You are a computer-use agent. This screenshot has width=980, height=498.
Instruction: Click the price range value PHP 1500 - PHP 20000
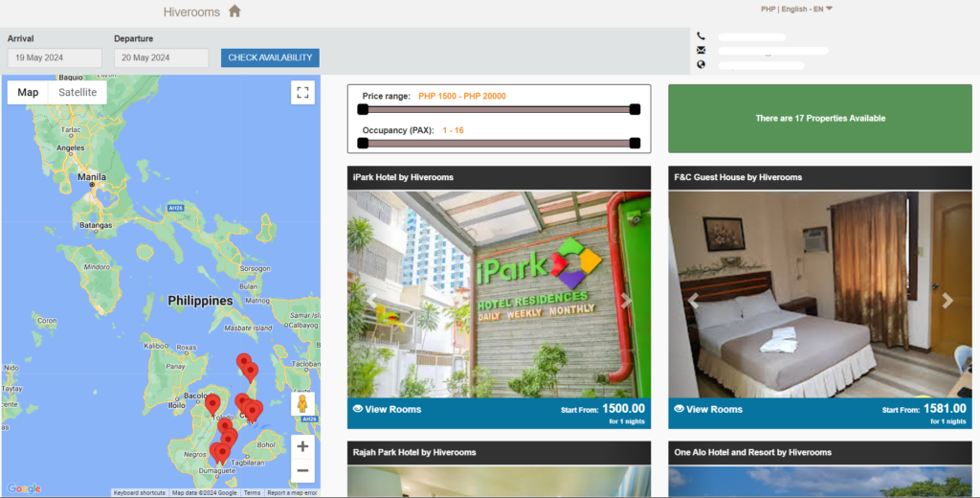[x=462, y=97]
